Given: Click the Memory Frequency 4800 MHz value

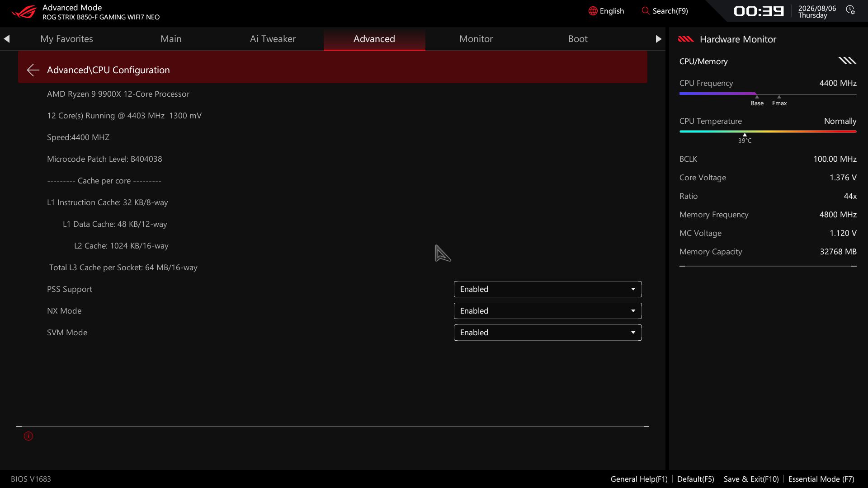Looking at the screenshot, I should tap(838, 215).
